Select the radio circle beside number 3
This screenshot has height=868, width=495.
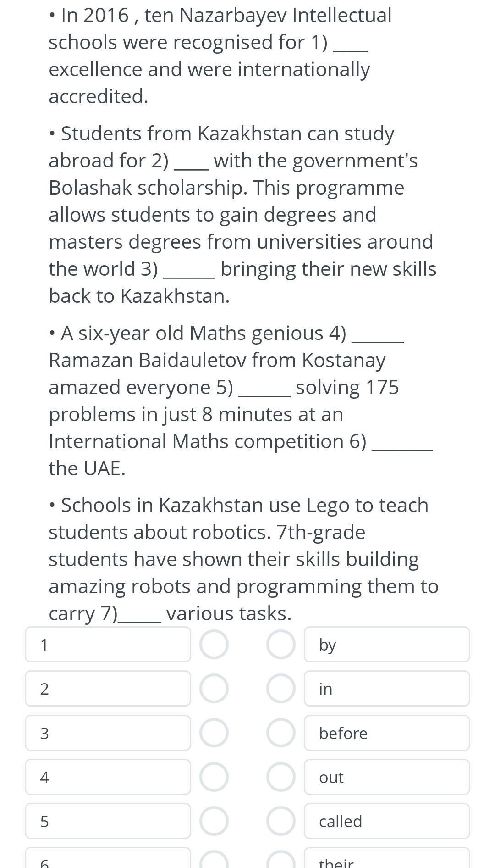214,733
